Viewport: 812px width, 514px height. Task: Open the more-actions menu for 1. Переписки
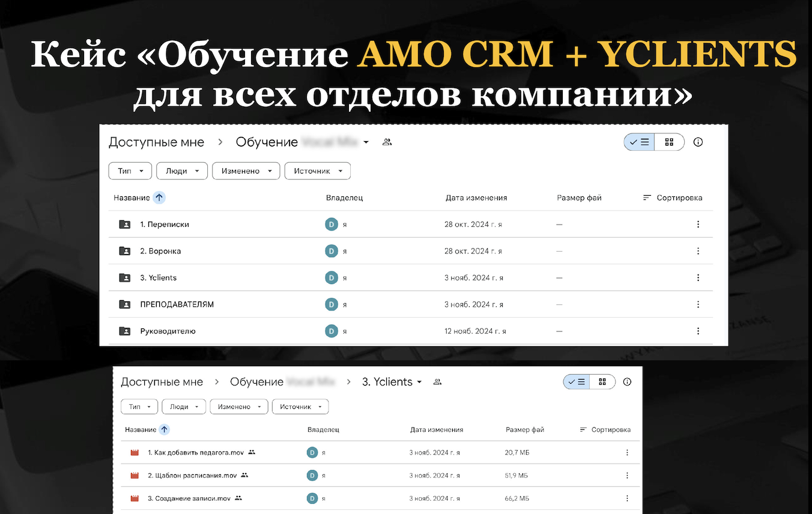[698, 225]
